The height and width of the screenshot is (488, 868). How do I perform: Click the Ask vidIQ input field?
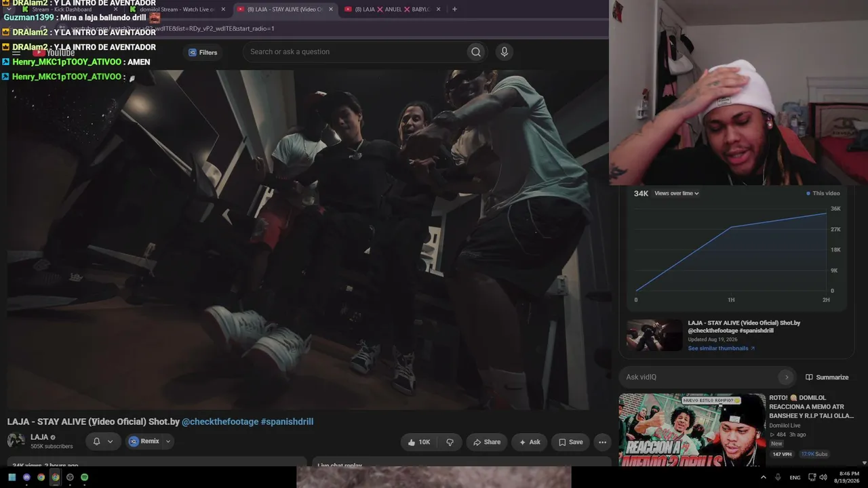[700, 377]
